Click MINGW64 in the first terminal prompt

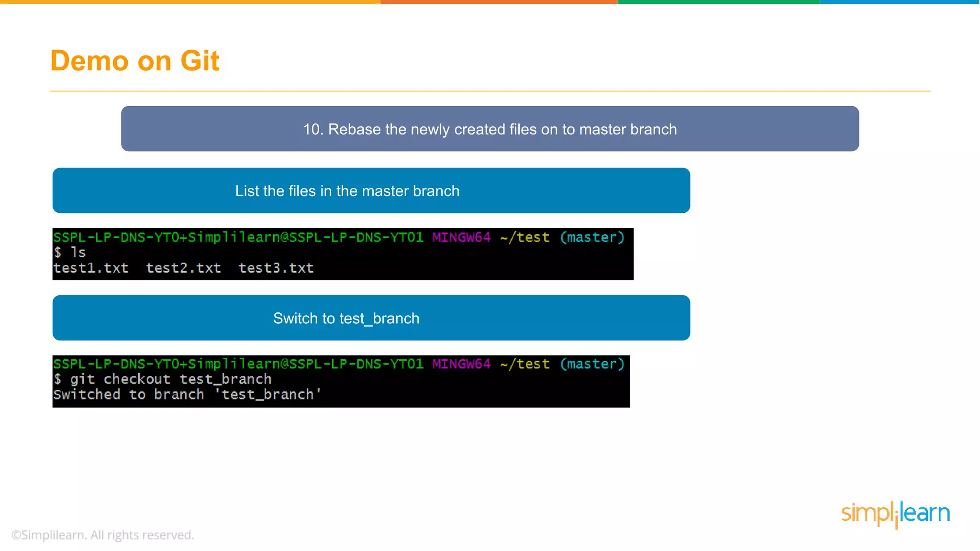(461, 237)
